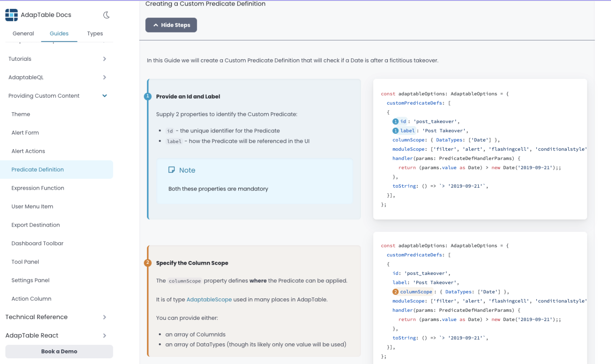Click the orange step 2 circle badge
The height and width of the screenshot is (364, 611).
click(148, 263)
